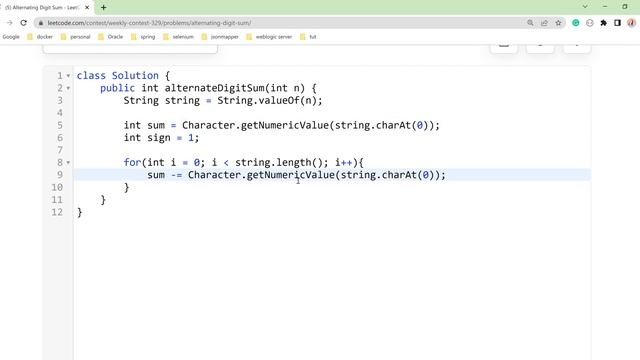The width and height of the screenshot is (640, 360).
Task: Open the Oracle bookmarks folder
Action: pyautogui.click(x=111, y=37)
